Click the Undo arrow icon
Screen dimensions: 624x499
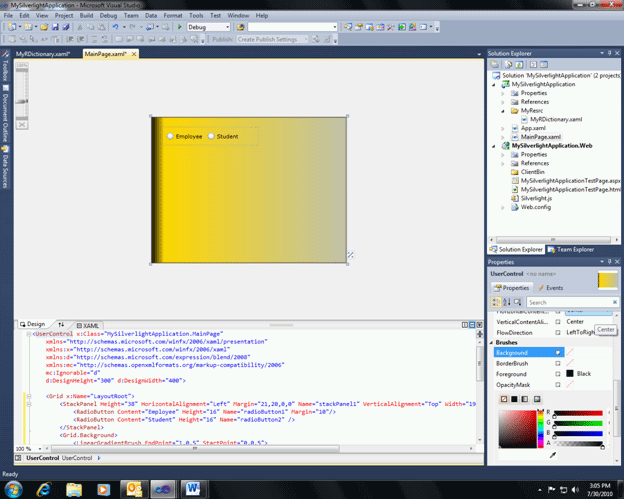pyautogui.click(x=115, y=27)
